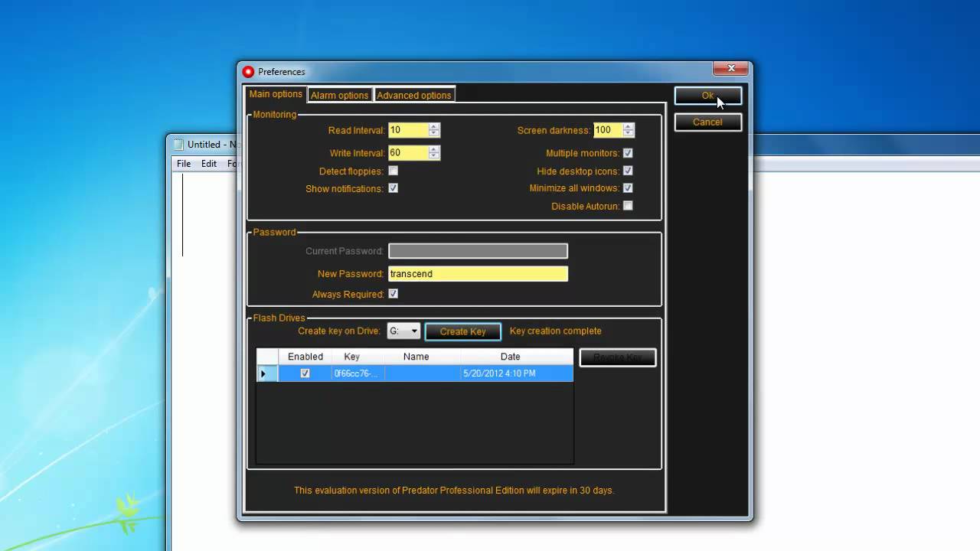Click the Revoke Key button
The height and width of the screenshot is (551, 980).
617,357
